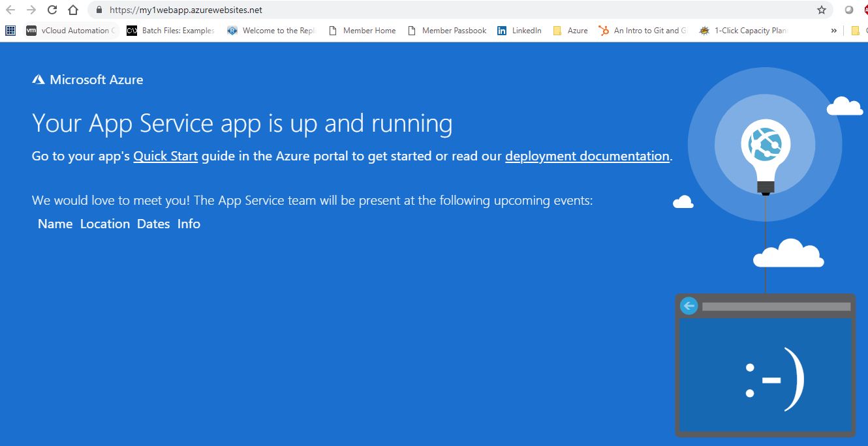
Task: Click the Microsoft Azure logo
Action: [87, 80]
